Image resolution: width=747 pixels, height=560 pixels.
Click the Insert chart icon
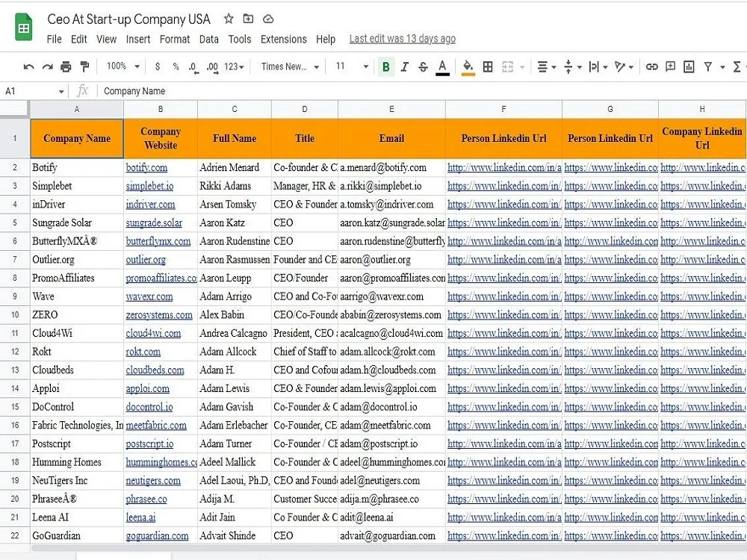[x=689, y=66]
